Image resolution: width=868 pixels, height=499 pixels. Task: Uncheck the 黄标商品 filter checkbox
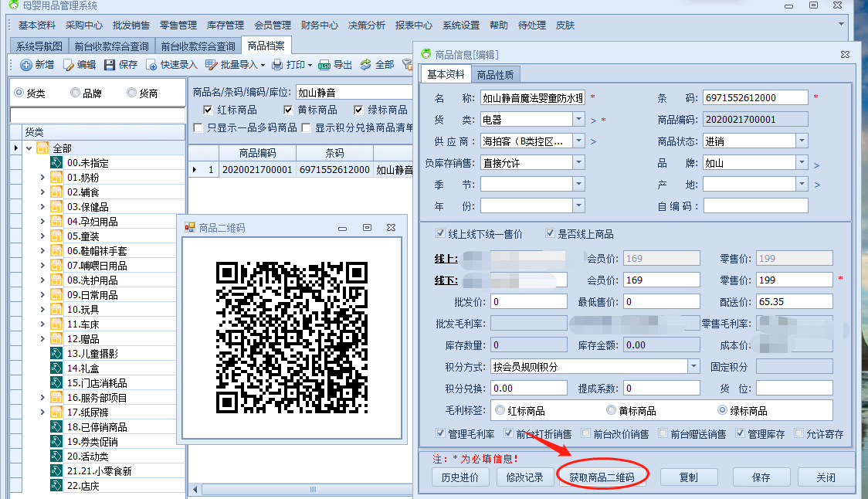[288, 110]
